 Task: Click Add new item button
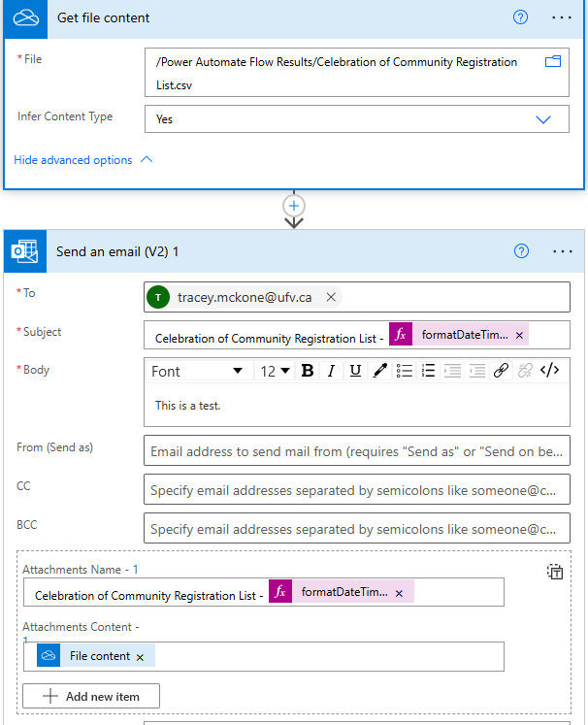coord(91,696)
